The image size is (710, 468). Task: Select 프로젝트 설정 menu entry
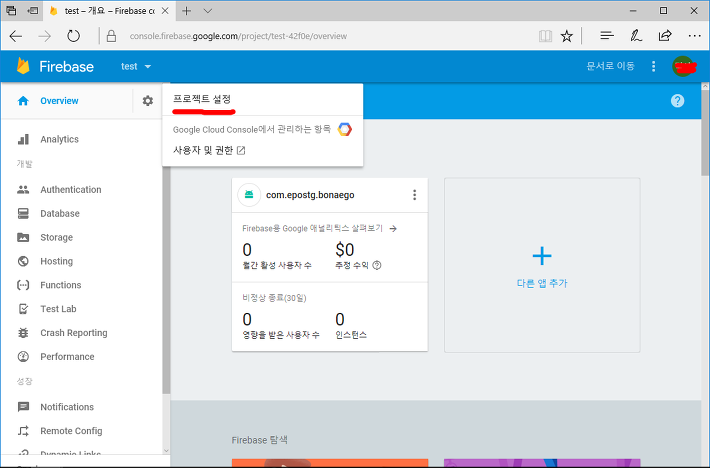(x=202, y=99)
